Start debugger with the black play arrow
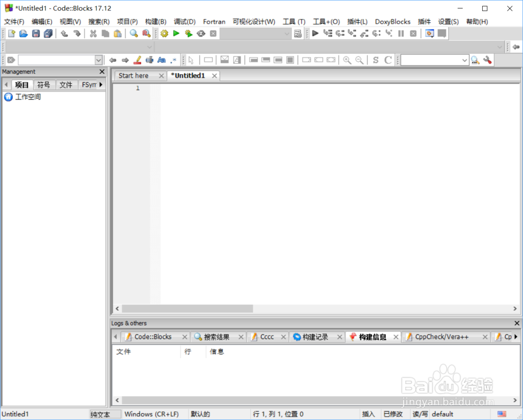 coord(315,33)
